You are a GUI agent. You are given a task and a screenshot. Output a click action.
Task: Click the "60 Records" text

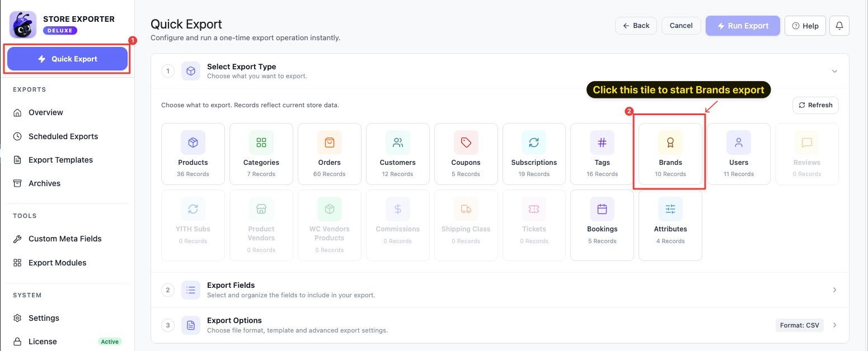[330, 174]
